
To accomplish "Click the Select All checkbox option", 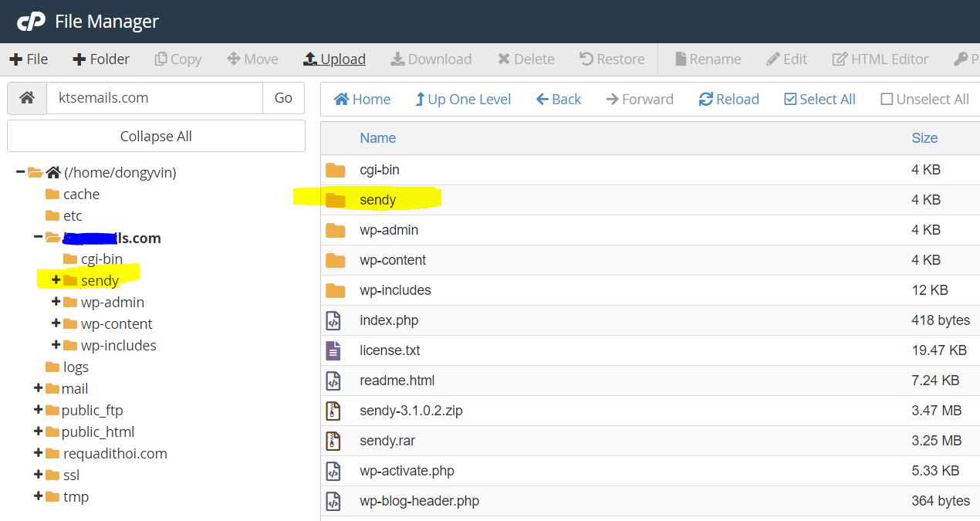I will [819, 100].
